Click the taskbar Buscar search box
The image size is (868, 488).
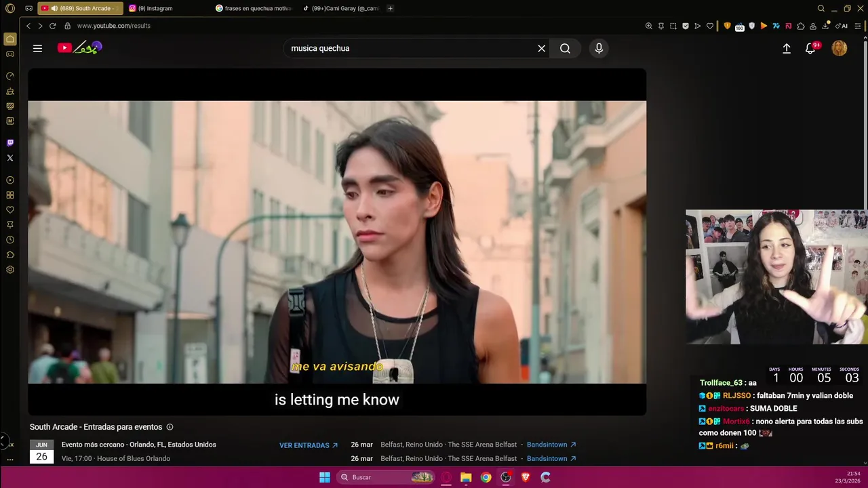385,477
